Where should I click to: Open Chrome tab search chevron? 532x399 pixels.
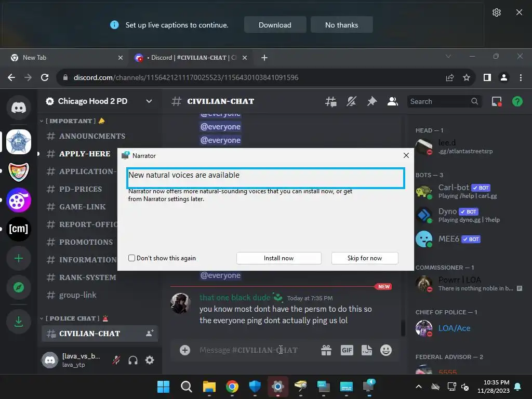point(448,56)
